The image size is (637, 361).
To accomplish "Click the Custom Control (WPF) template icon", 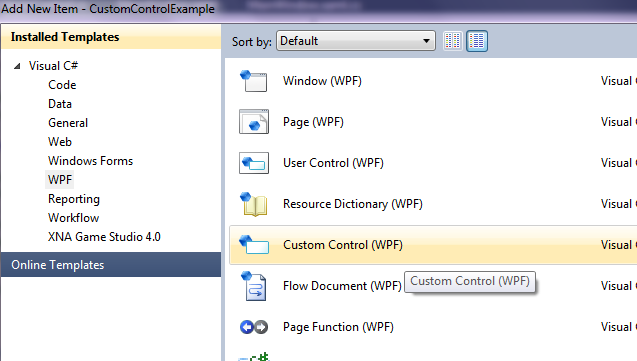I will coord(254,244).
